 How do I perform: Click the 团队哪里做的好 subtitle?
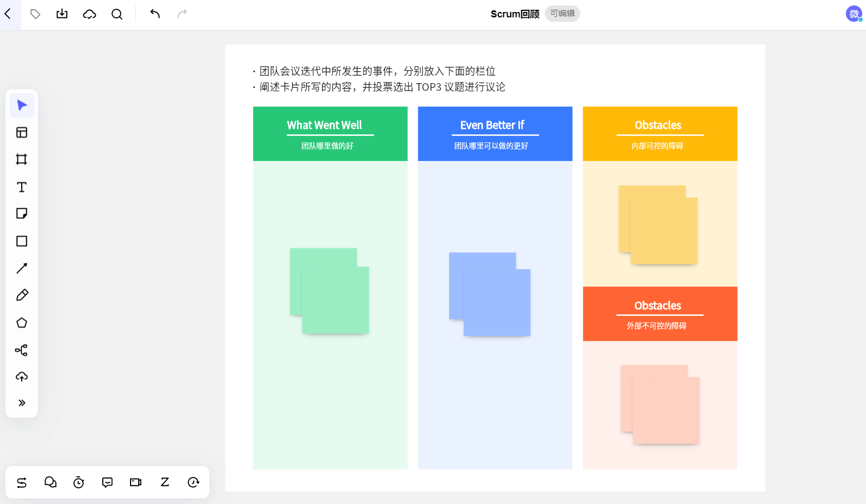327,146
